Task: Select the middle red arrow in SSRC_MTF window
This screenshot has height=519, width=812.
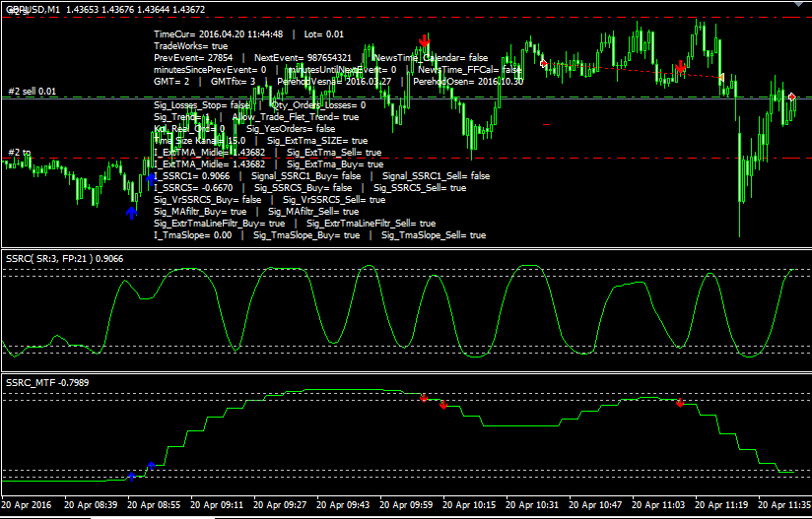Action: tap(443, 405)
